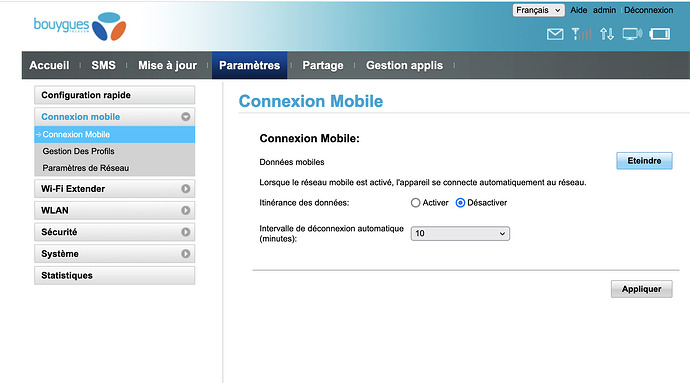Screen dimensions: 690x383
Task: Click the Bouygues Telecom logo
Action: tap(80, 26)
